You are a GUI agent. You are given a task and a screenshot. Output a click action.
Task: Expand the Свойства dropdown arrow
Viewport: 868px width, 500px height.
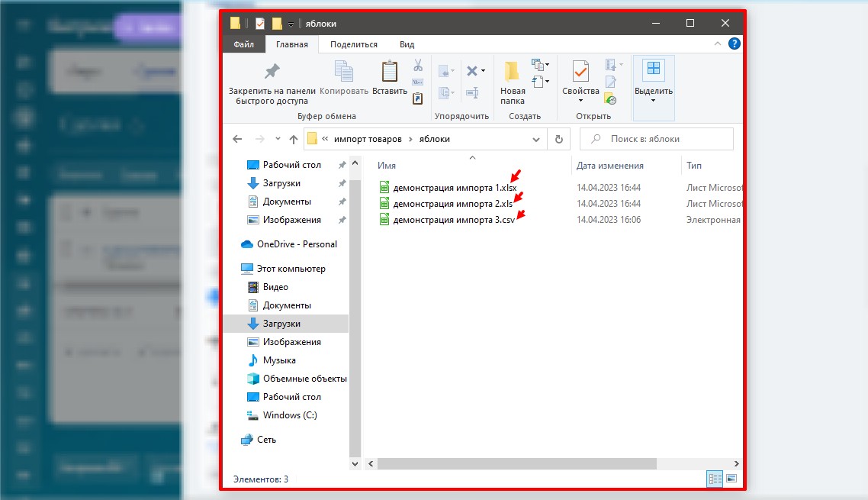click(x=580, y=101)
